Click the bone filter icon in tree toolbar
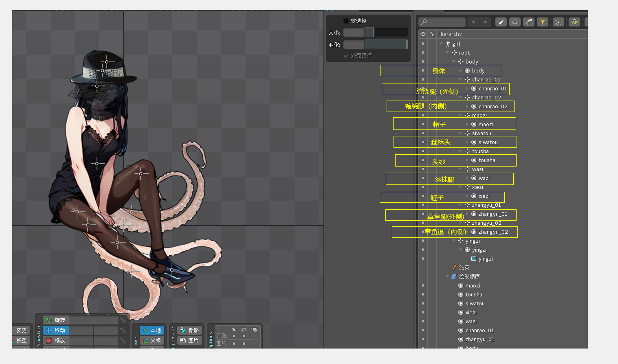 (x=501, y=22)
